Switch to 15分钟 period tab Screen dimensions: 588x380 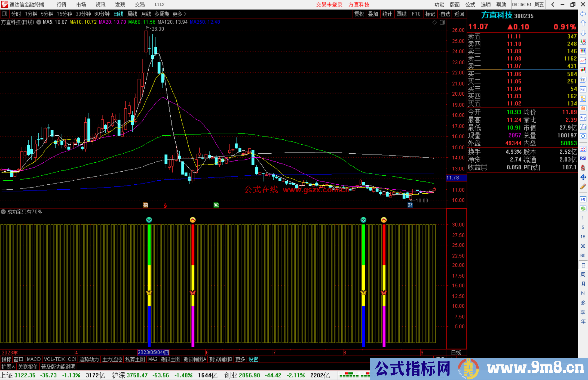coord(64,14)
